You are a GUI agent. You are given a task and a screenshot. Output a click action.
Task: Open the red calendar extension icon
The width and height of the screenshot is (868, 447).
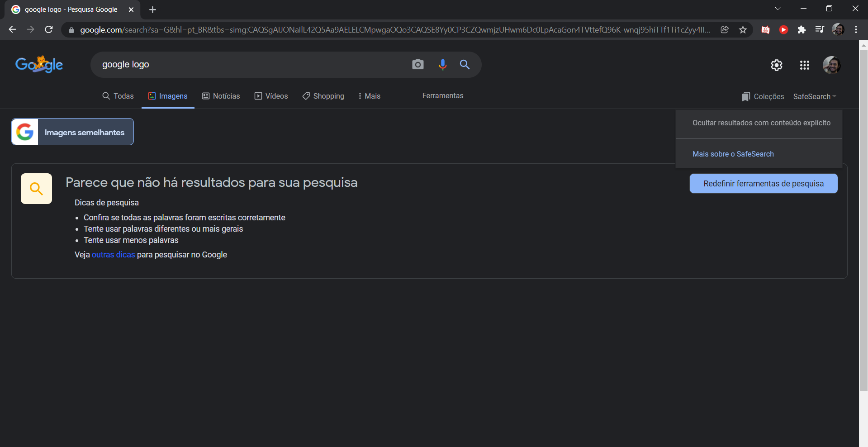tap(765, 30)
